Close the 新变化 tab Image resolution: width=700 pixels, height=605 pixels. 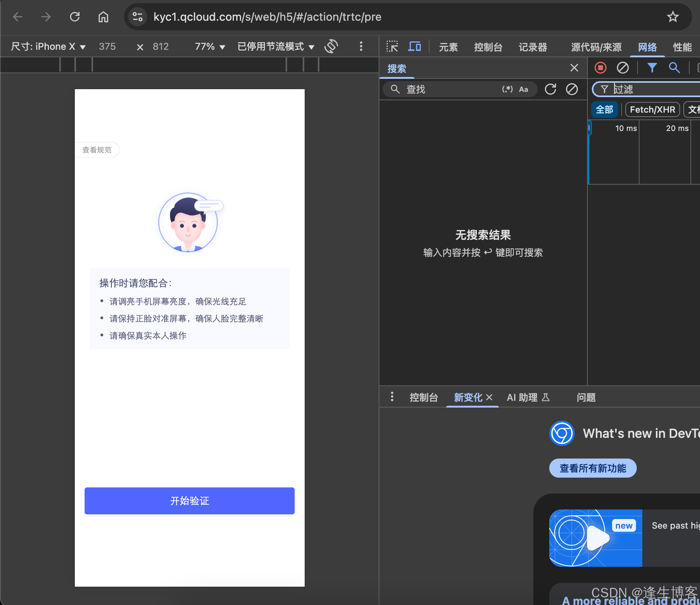(489, 397)
